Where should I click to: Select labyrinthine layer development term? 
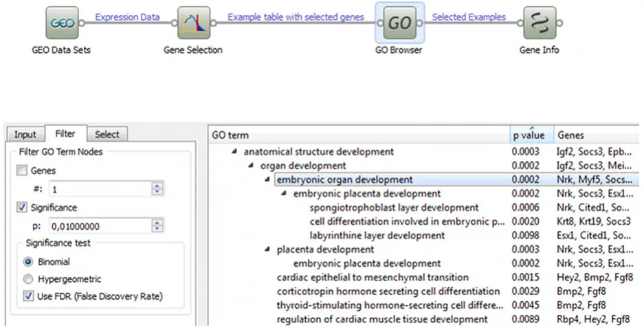click(x=377, y=236)
